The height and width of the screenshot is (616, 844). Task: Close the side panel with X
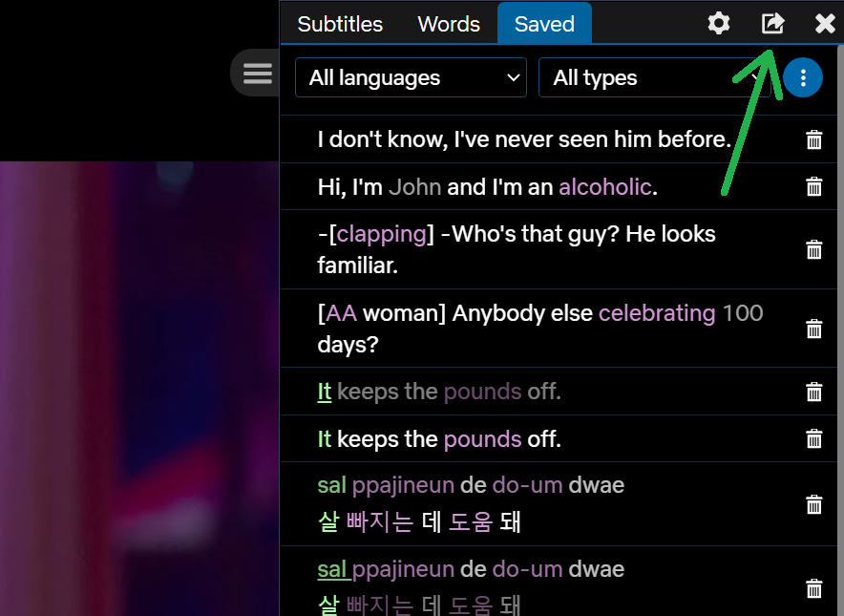coord(825,23)
